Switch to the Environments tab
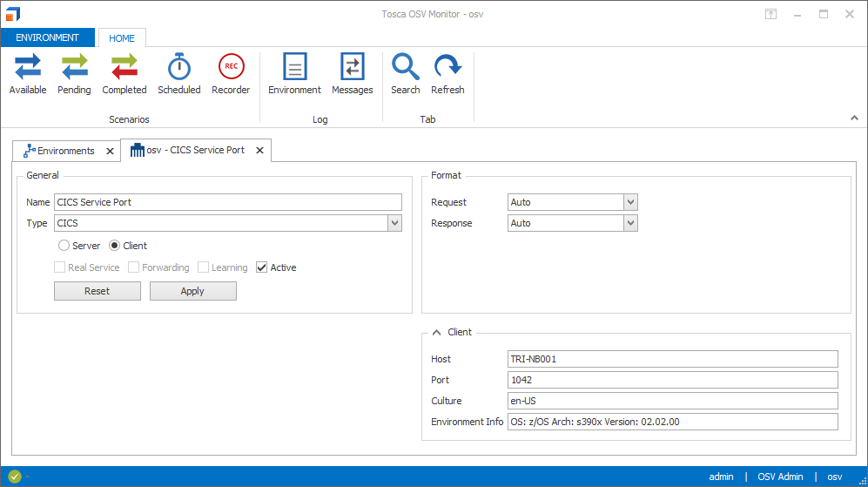This screenshot has width=868, height=487. [59, 151]
